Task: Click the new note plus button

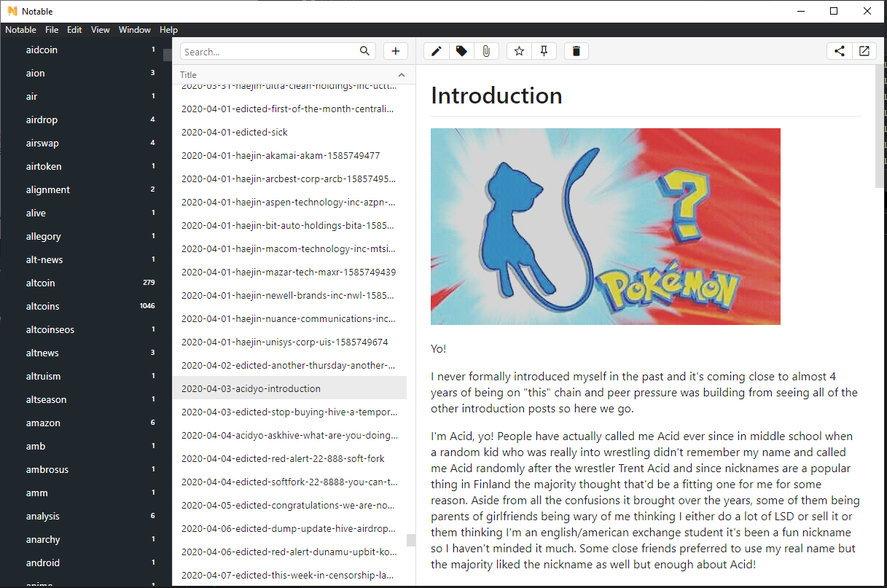Action: point(396,51)
